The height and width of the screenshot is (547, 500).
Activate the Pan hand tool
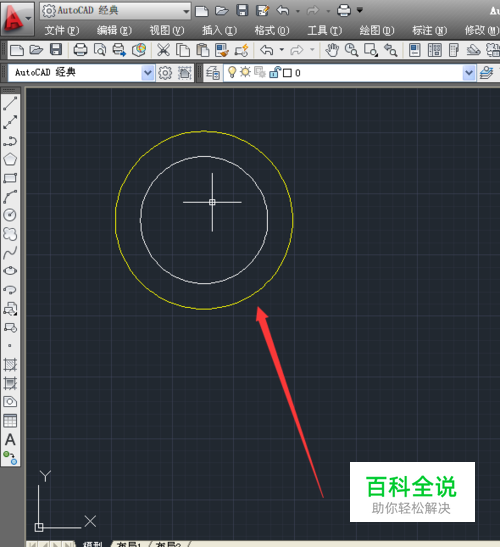point(332,50)
